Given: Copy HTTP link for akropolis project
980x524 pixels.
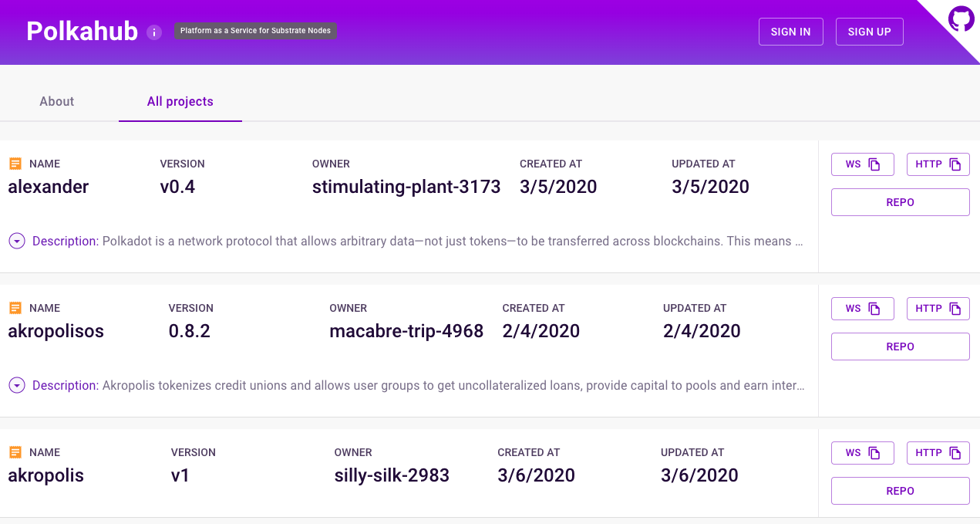Looking at the screenshot, I should click(938, 453).
